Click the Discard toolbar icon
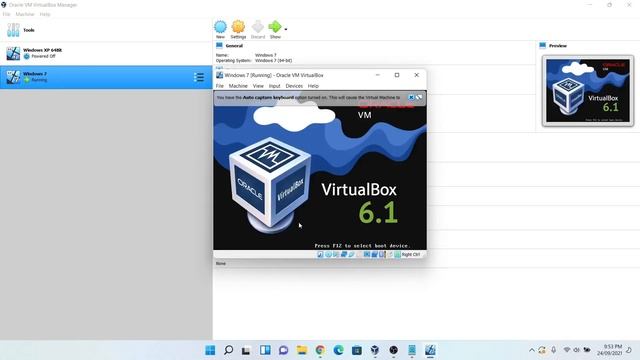 coord(258,27)
